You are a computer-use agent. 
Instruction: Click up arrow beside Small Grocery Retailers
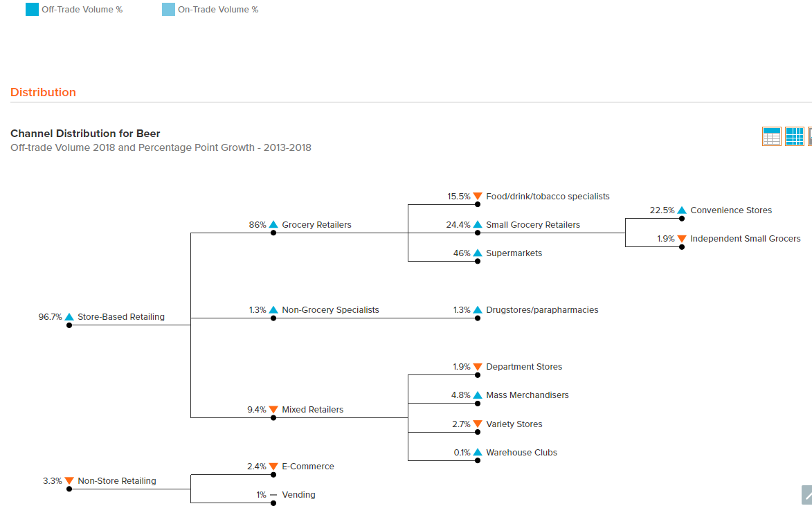(478, 225)
